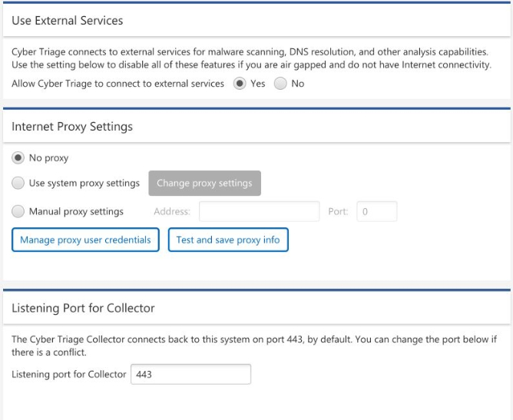This screenshot has height=420, width=513.
Task: Click the Address: label text
Action: 172,212
